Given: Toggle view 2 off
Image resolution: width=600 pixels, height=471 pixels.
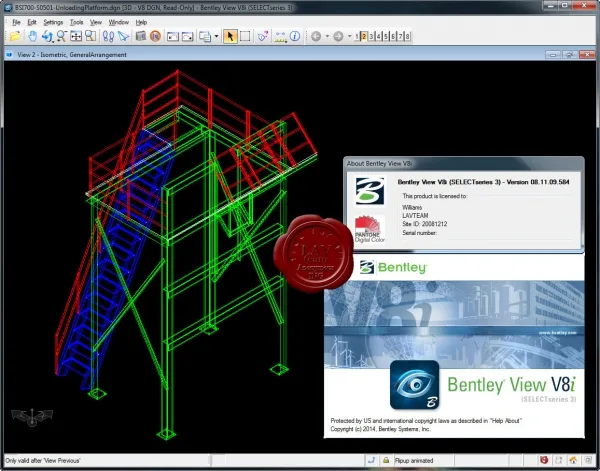Looking at the screenshot, I should 364,36.
